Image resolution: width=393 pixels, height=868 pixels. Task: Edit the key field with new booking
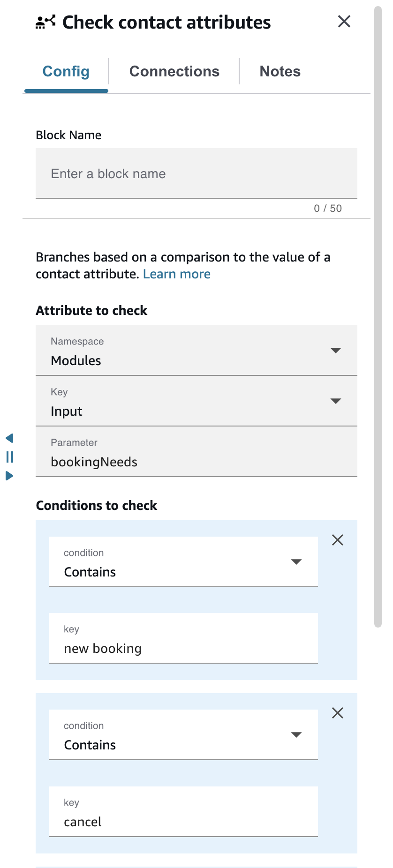point(183,638)
